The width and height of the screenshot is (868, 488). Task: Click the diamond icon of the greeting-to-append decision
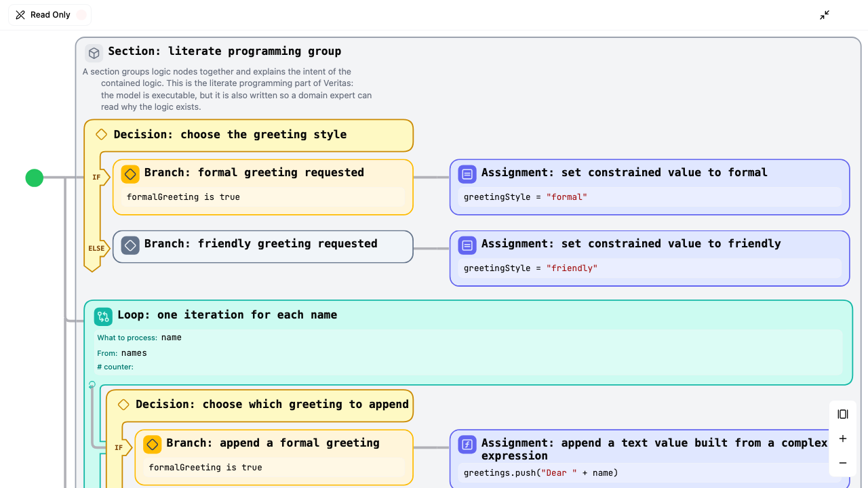click(x=123, y=405)
